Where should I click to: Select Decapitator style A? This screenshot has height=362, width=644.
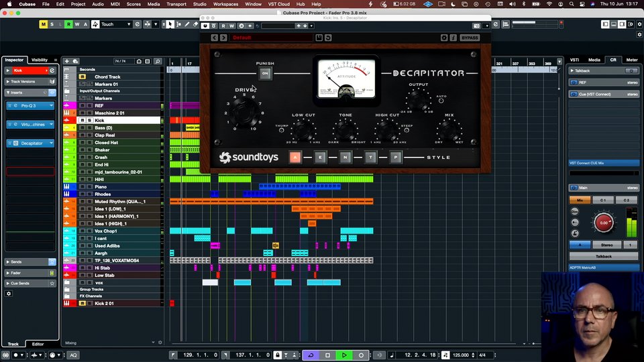[x=295, y=157]
